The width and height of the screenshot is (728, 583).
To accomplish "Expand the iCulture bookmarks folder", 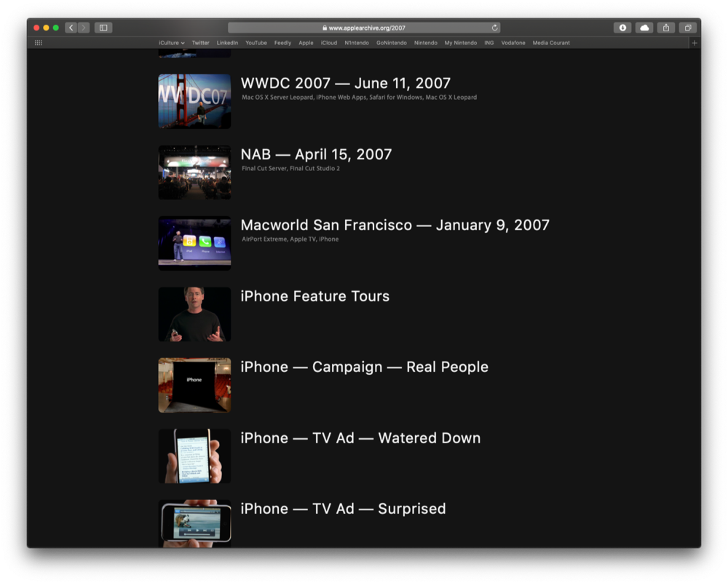I will [171, 43].
